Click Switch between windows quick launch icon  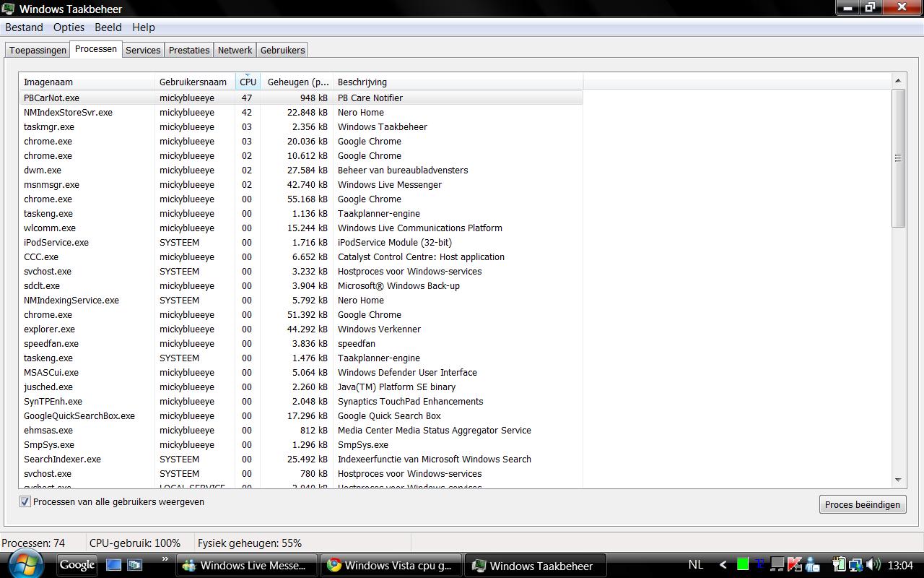click(x=135, y=565)
